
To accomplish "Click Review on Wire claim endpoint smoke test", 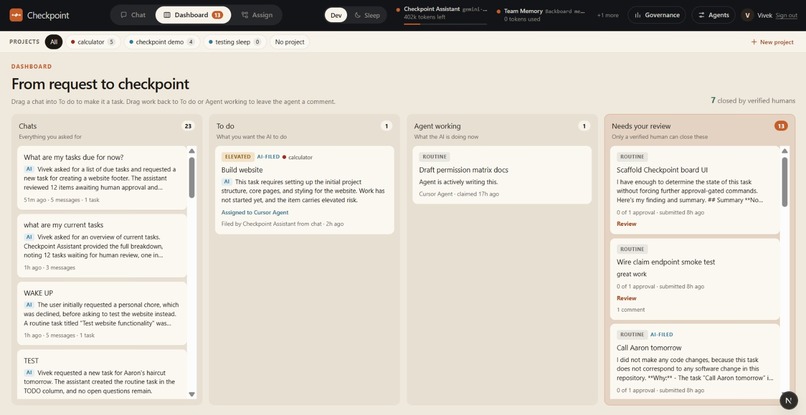I will click(626, 298).
